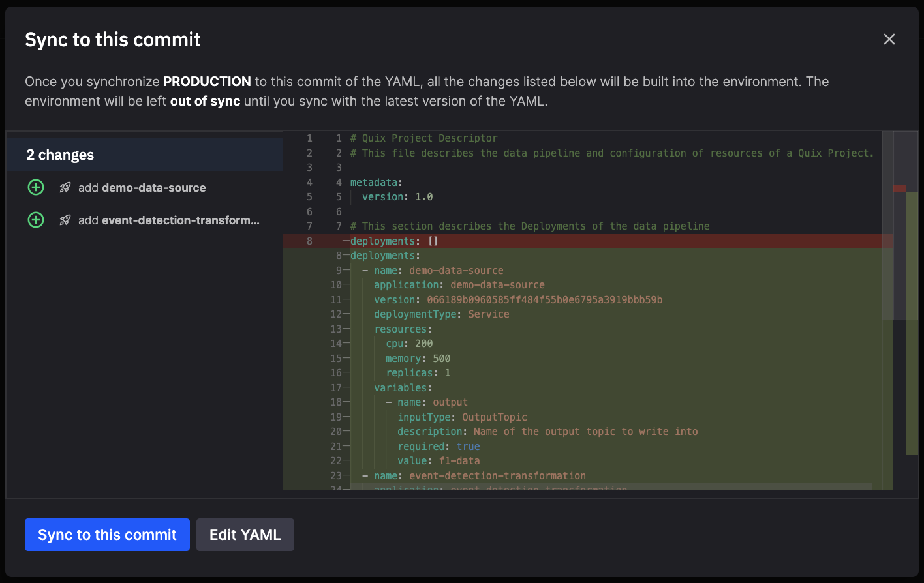Viewport: 924px width, 583px height.
Task: Click the minus glyph on deleted line 8
Action: tap(346, 241)
